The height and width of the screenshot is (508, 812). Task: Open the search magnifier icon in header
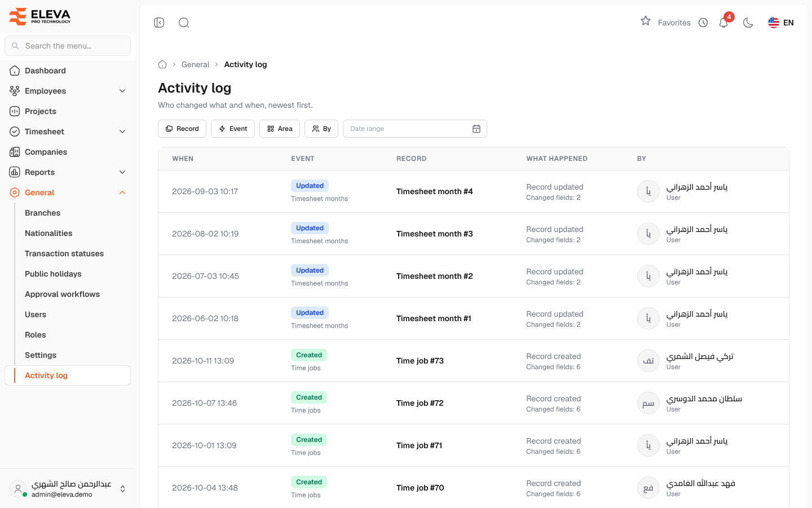coord(184,23)
